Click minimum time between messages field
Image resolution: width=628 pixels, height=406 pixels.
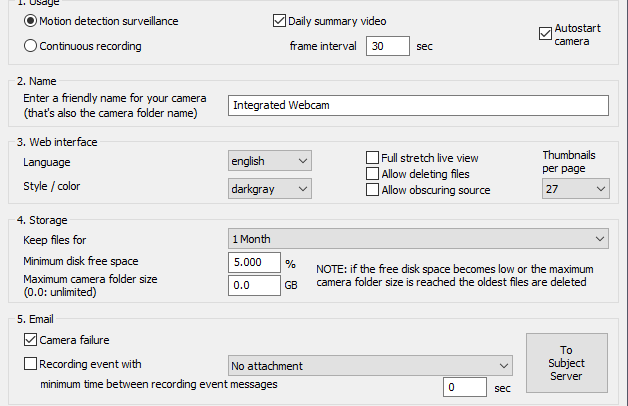(x=465, y=387)
